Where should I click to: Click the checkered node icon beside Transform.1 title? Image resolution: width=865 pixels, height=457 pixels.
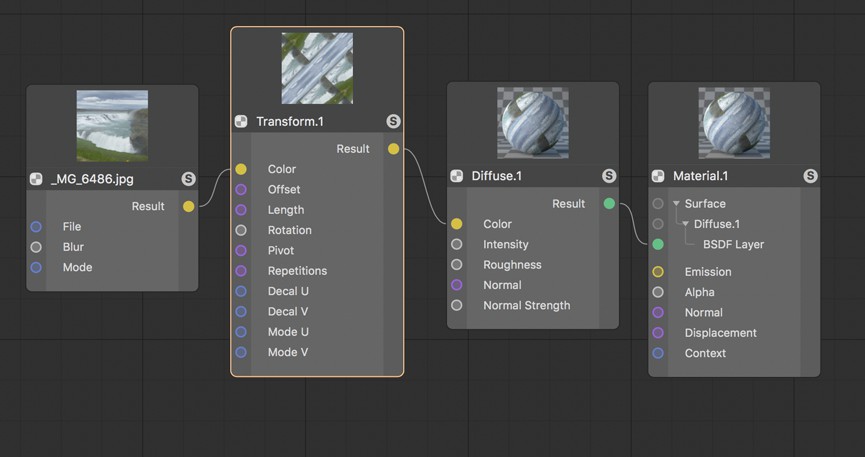[241, 121]
